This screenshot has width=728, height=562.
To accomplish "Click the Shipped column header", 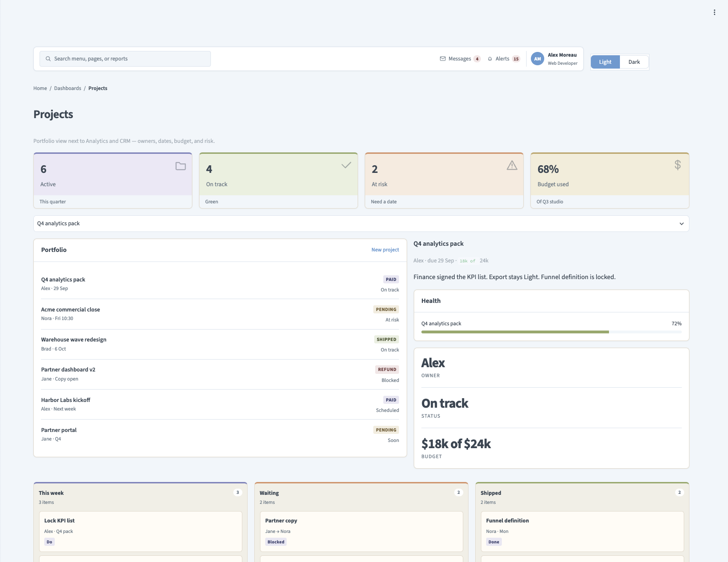I will click(491, 493).
